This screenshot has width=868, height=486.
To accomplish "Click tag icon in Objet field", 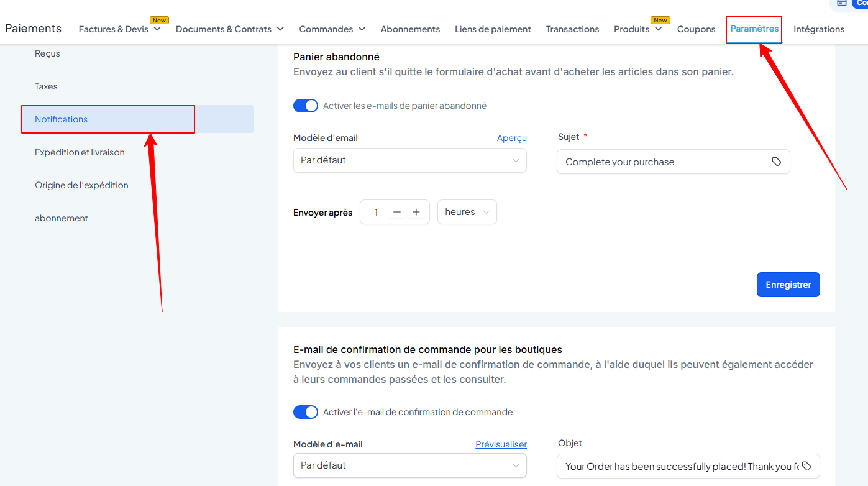I will tap(806, 466).
